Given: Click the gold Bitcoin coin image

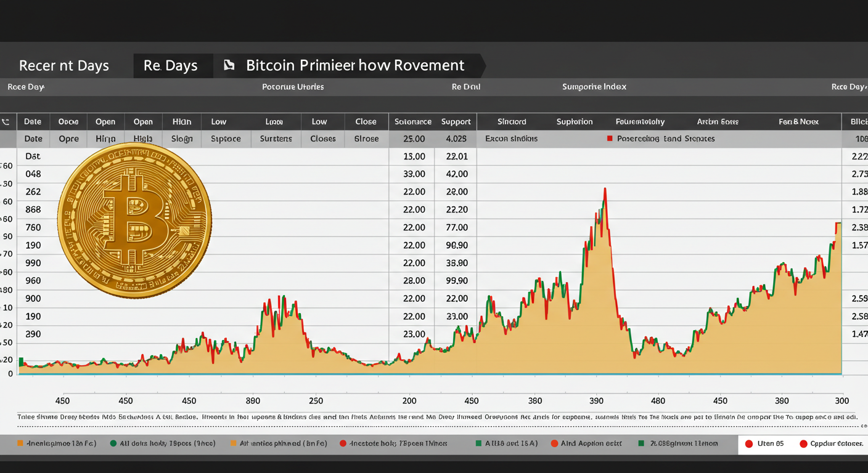Looking at the screenshot, I should (134, 220).
